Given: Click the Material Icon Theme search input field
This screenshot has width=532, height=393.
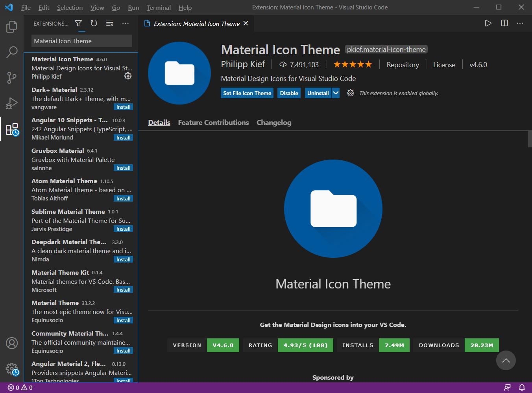Looking at the screenshot, I should click(x=81, y=41).
